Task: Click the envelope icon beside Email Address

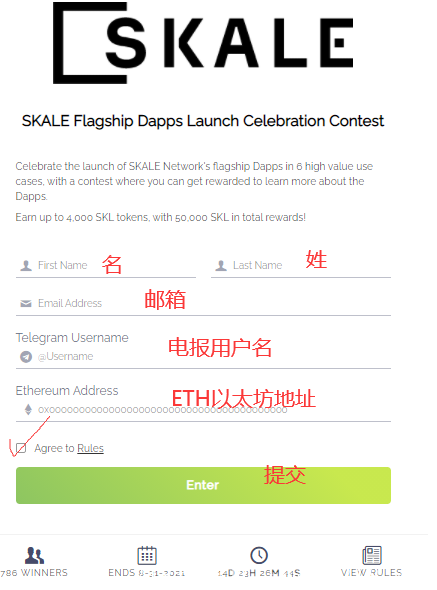Action: click(x=26, y=304)
